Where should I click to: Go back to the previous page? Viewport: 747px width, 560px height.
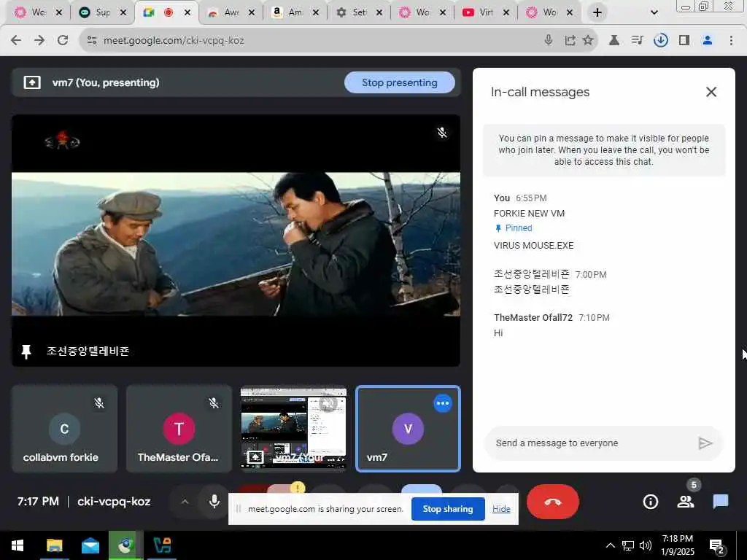pyautogui.click(x=16, y=41)
